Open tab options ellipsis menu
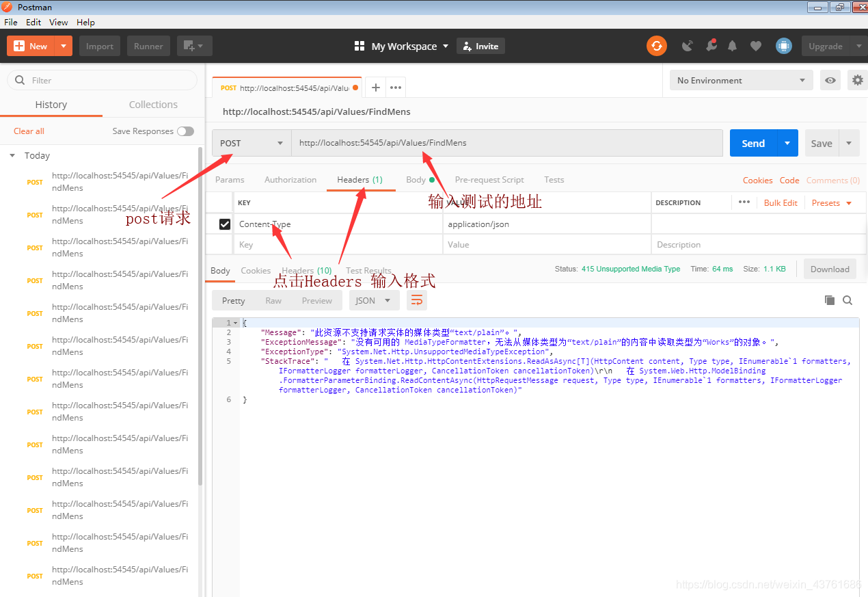This screenshot has width=868, height=597. (395, 88)
